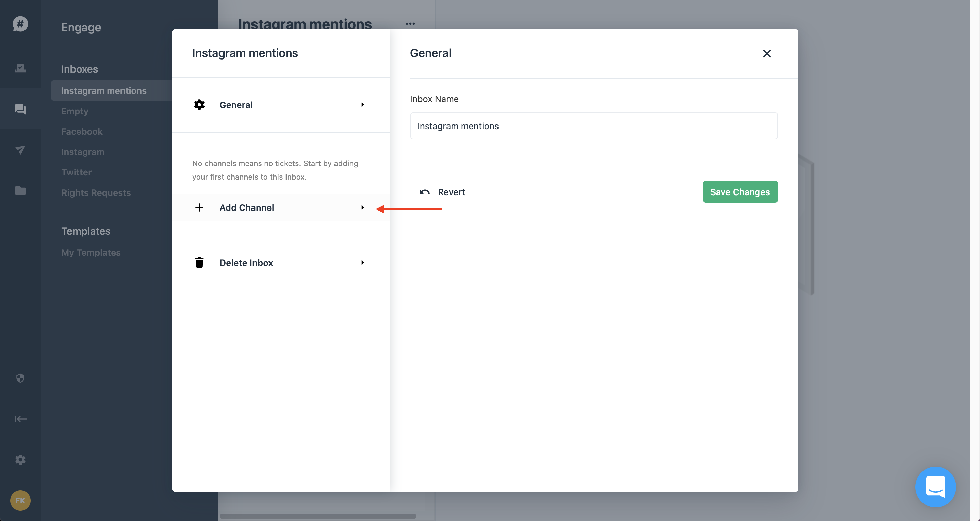
Task: Click the FK user avatar
Action: (20, 500)
